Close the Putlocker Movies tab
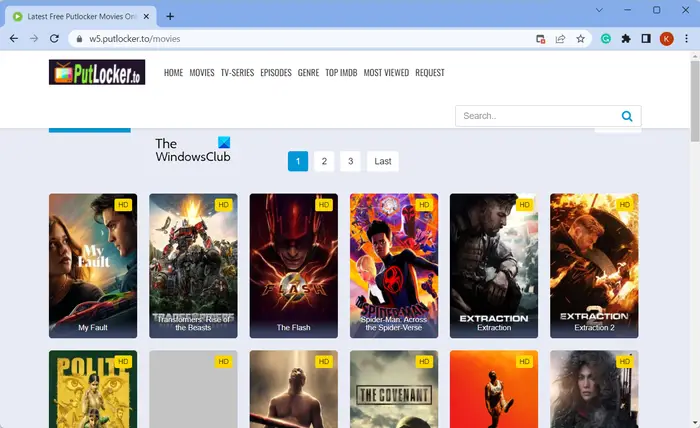The width and height of the screenshot is (700, 428). [x=146, y=17]
